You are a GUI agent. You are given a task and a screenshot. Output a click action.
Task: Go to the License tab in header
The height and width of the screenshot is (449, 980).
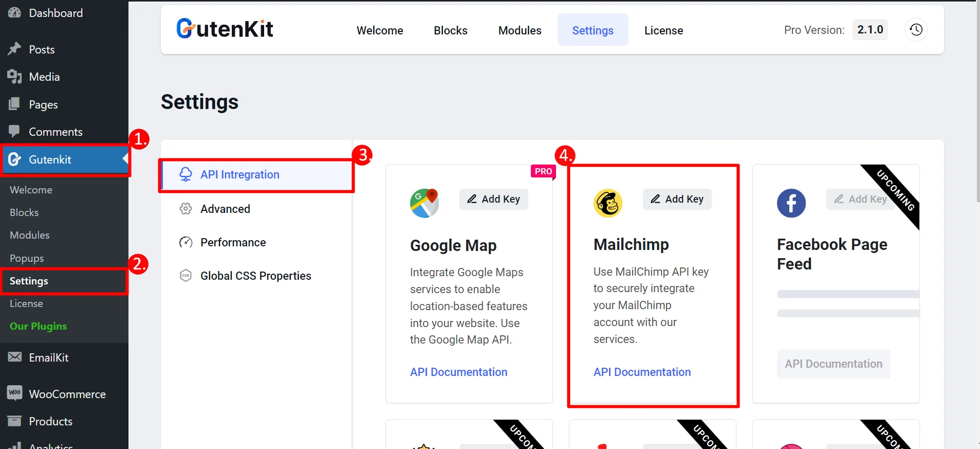[x=664, y=30]
